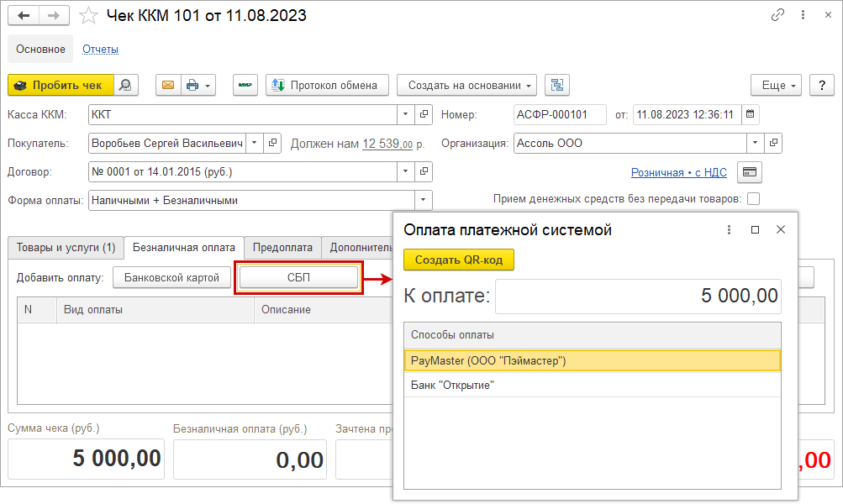This screenshot has height=504, width=843.
Task: Send document by email envelope icon
Action: click(x=167, y=85)
